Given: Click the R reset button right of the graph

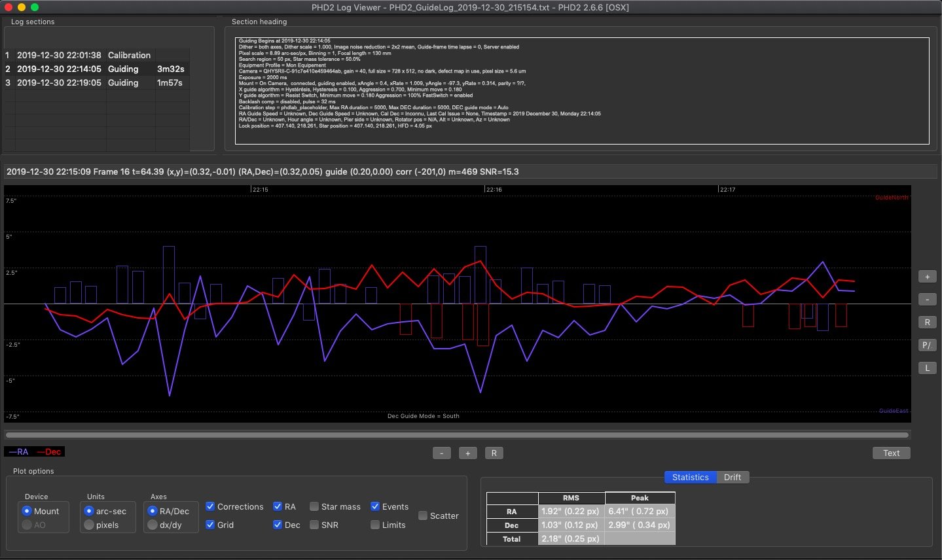Looking at the screenshot, I should click(927, 322).
